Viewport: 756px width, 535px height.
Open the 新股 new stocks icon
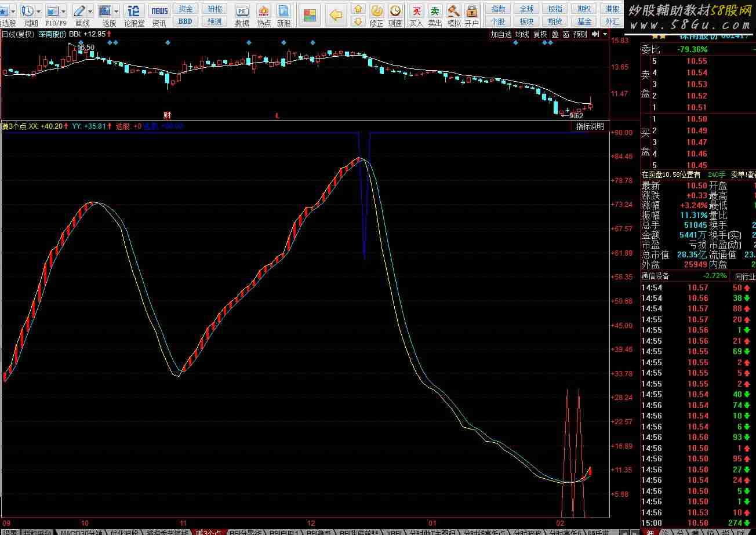point(283,10)
